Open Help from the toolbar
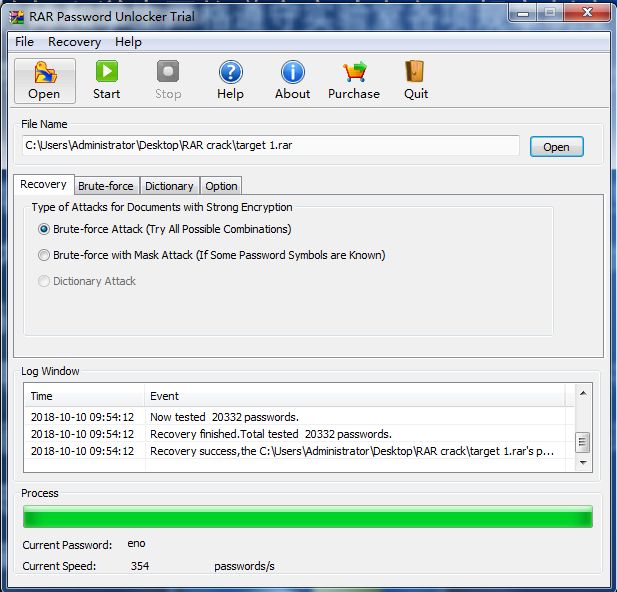 [x=231, y=81]
